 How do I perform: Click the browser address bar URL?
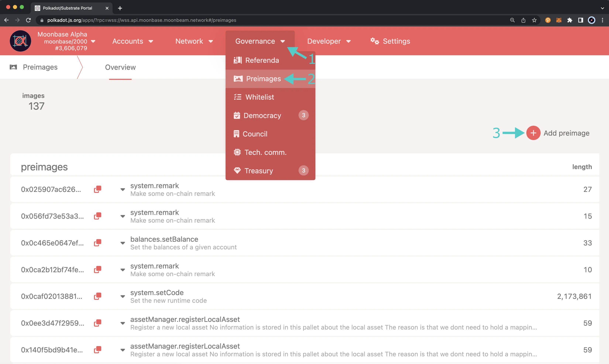pyautogui.click(x=142, y=20)
